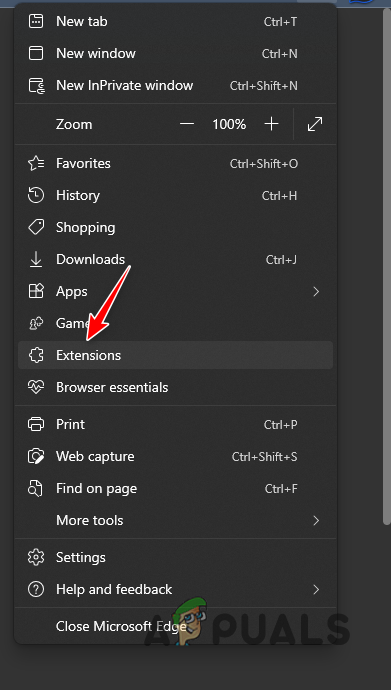Screen dimensions: 391x690
Task: Click the Help and feedback question icon
Action: click(36, 589)
